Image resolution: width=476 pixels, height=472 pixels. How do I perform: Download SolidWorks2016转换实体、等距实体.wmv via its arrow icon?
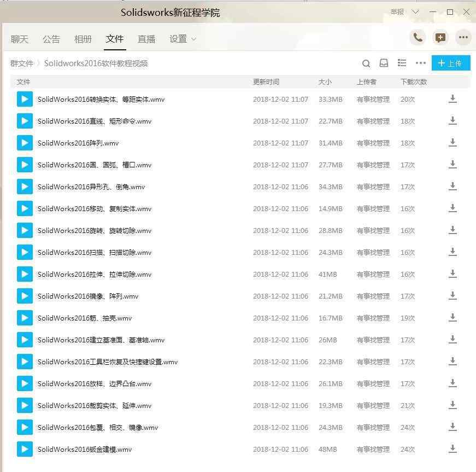tap(453, 98)
